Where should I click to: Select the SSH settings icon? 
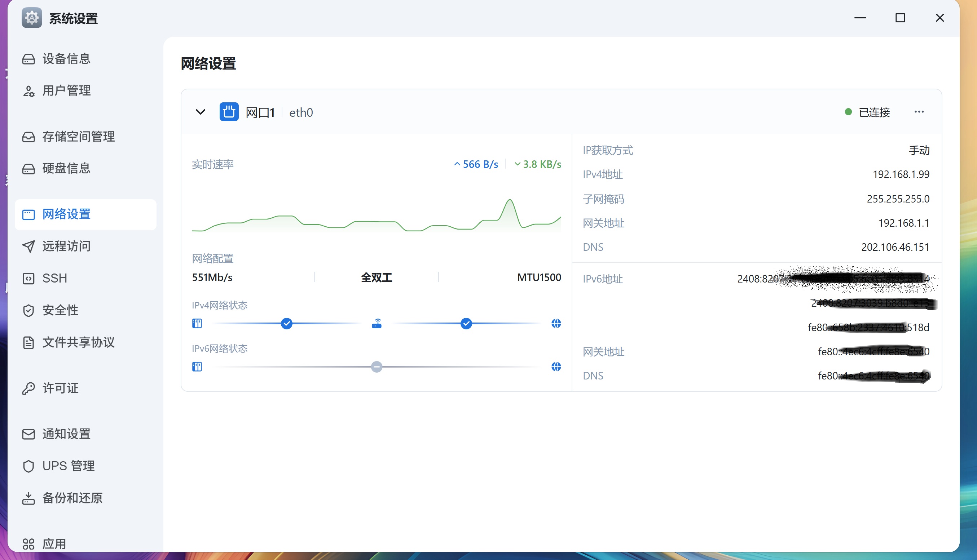pos(28,278)
